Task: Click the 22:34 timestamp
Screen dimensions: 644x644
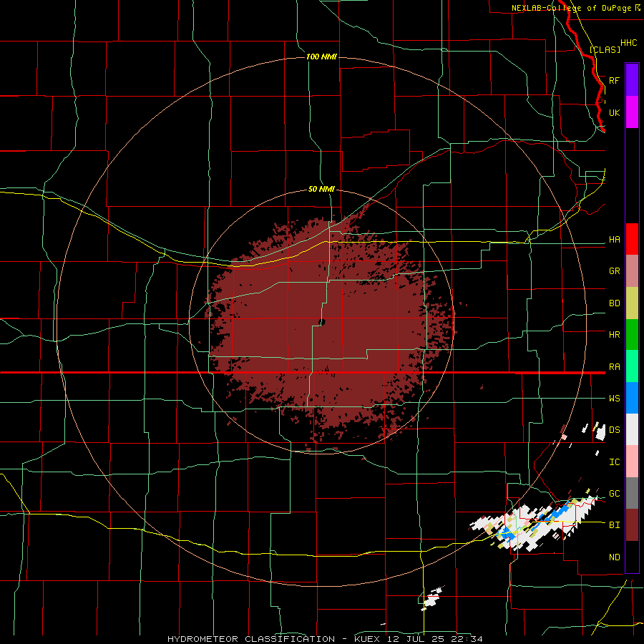Action: pyautogui.click(x=467, y=639)
